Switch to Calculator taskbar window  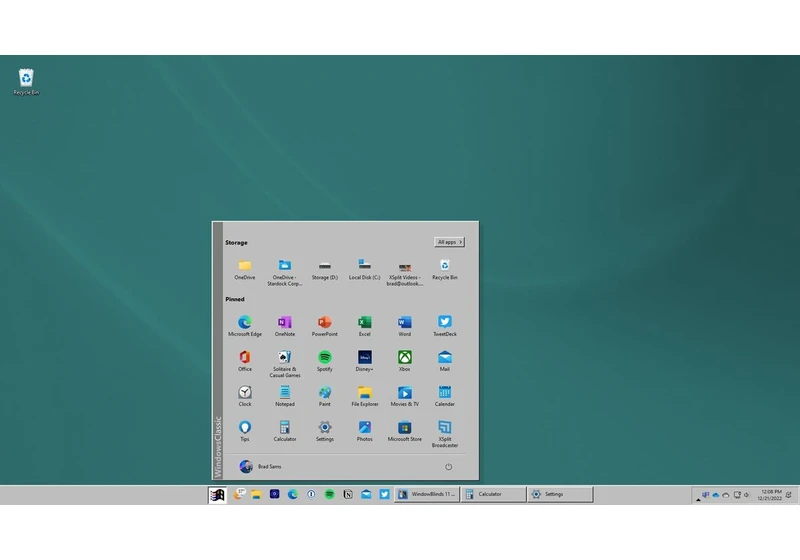pos(494,494)
